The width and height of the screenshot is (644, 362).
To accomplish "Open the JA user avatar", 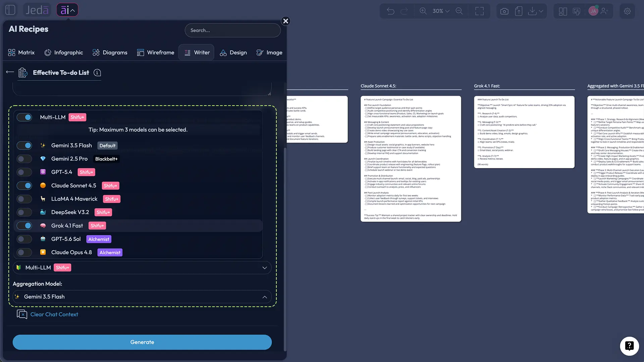I will coord(593,11).
